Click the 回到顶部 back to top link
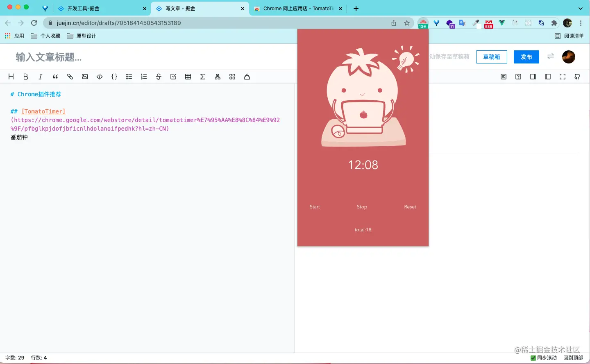The image size is (590, 364). [573, 358]
